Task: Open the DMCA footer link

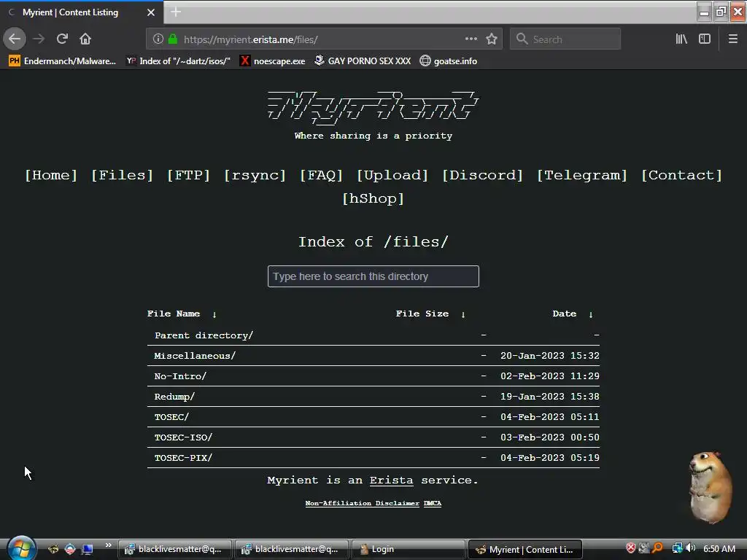Action: click(433, 503)
